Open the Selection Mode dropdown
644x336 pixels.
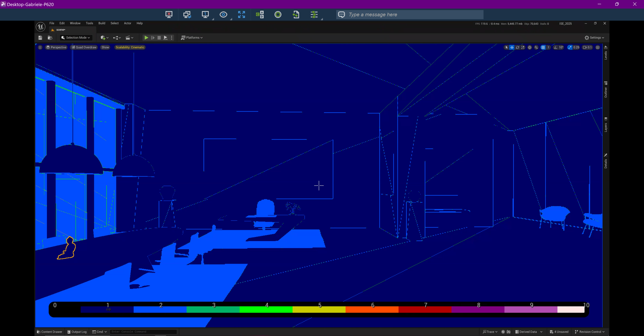(76, 38)
